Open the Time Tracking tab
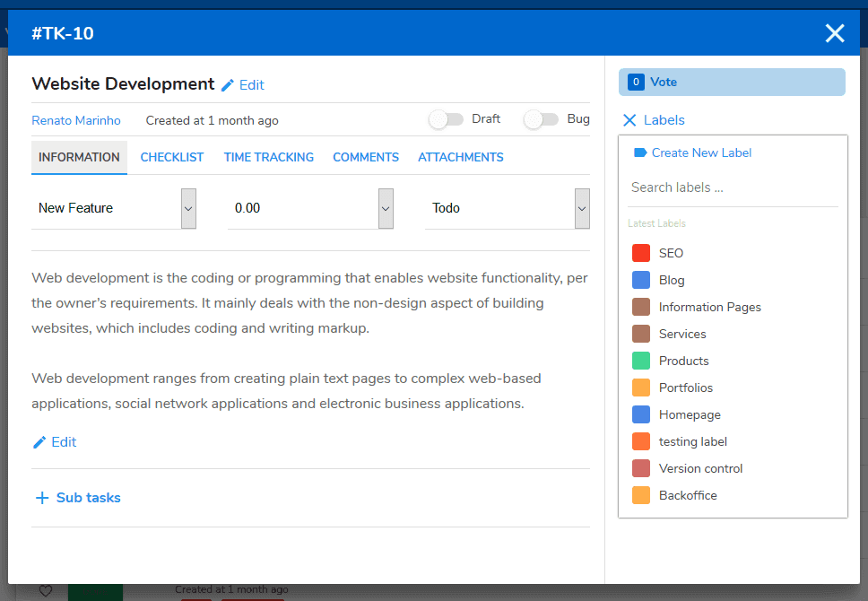 [x=268, y=157]
